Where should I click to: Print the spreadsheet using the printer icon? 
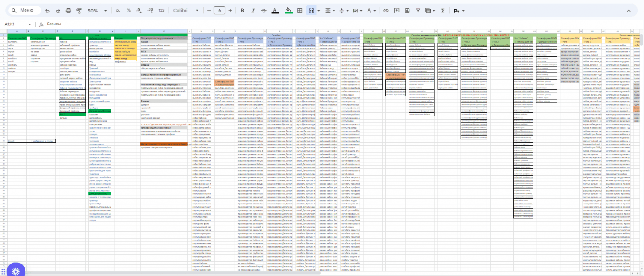68,10
